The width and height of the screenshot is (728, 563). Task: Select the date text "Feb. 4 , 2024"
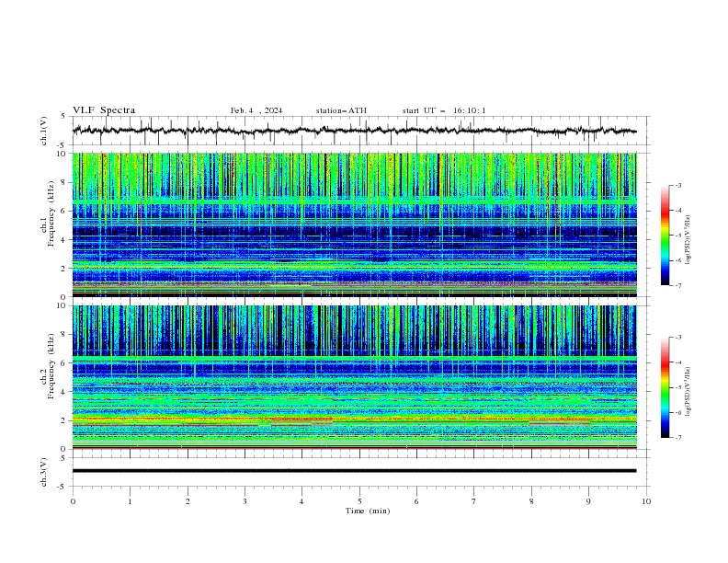click(256, 110)
